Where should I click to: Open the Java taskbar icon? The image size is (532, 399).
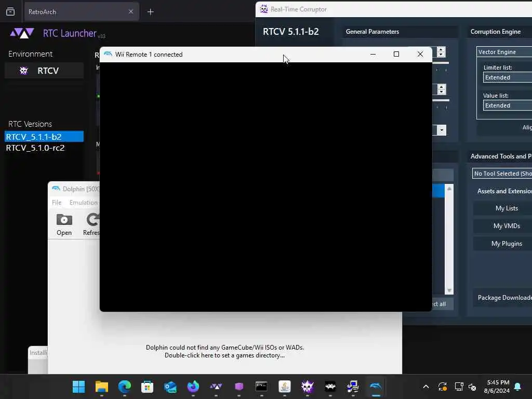[284, 387]
